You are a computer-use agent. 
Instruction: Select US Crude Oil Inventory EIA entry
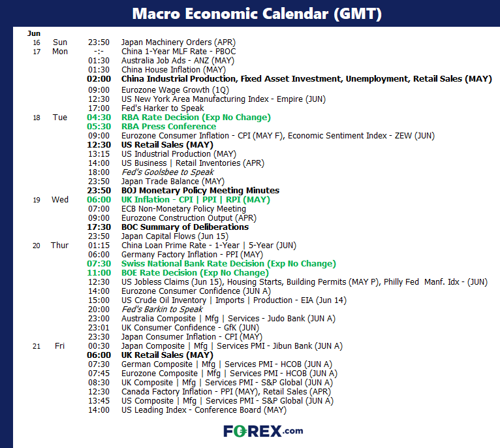tap(234, 300)
